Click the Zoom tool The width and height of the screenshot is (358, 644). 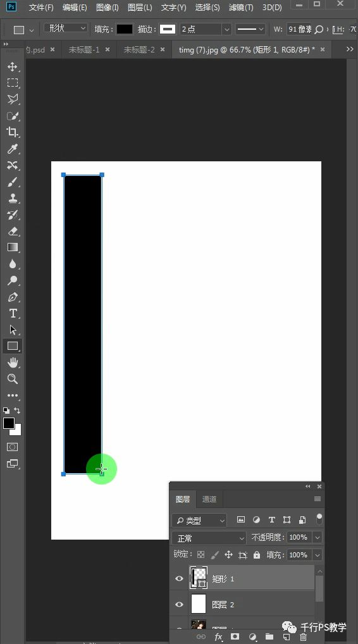pyautogui.click(x=12, y=379)
